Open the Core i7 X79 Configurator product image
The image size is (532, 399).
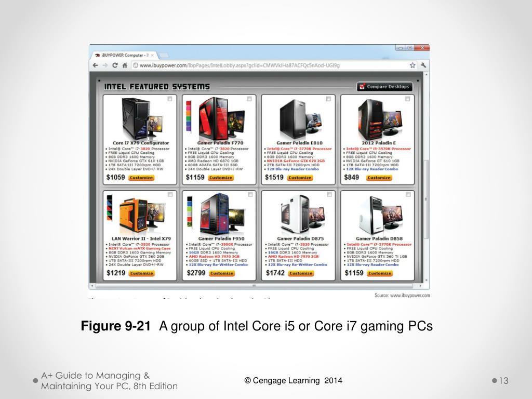point(142,118)
